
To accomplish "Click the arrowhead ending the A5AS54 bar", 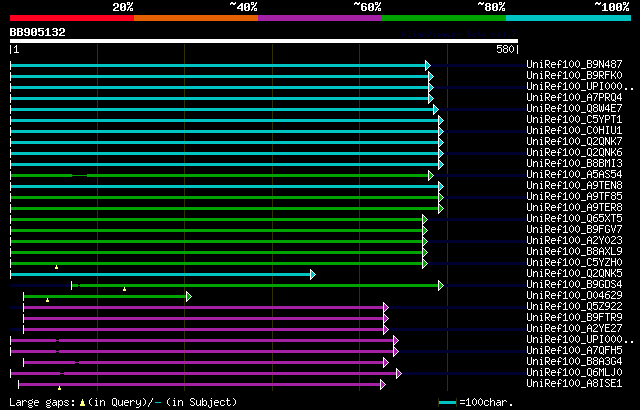I will click(431, 175).
